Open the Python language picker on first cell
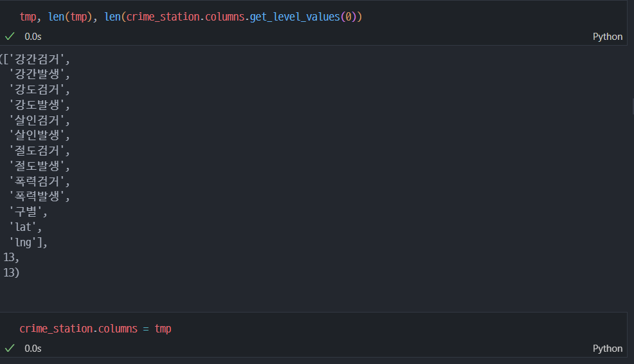634x364 pixels. click(607, 37)
